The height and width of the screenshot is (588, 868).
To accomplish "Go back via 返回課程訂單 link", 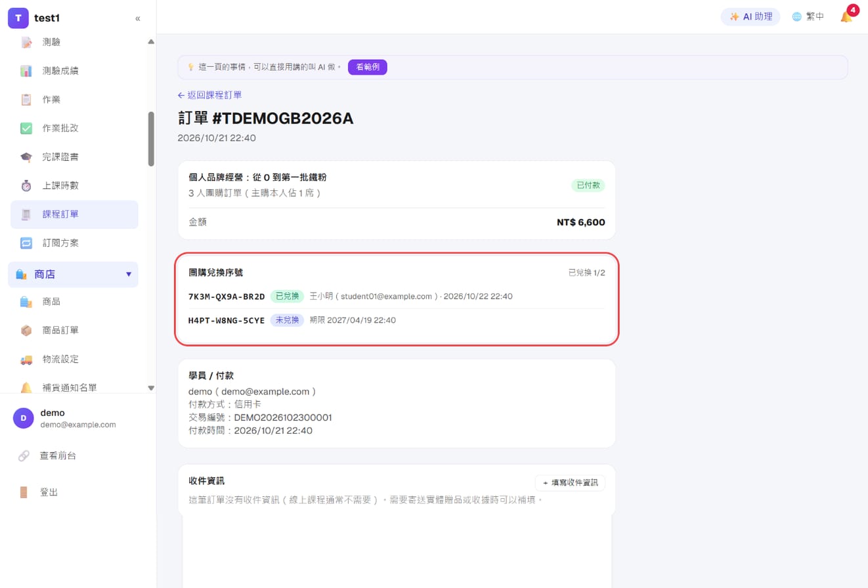I will tap(209, 95).
